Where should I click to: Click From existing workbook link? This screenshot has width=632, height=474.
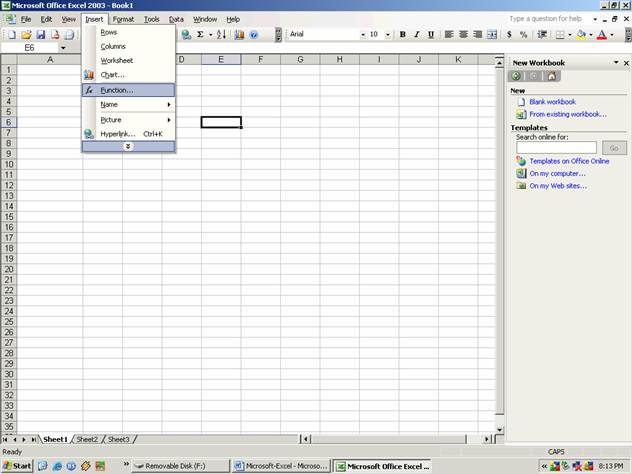568,114
